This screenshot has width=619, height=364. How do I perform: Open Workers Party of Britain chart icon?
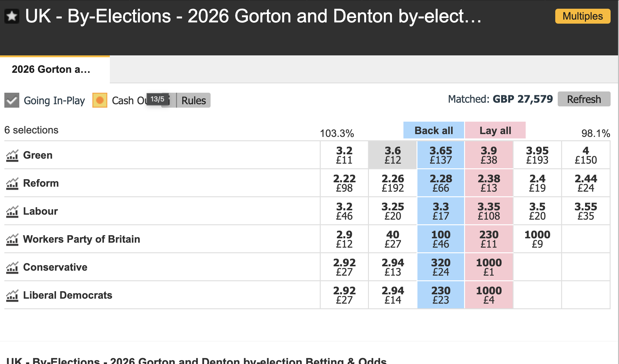(x=12, y=240)
